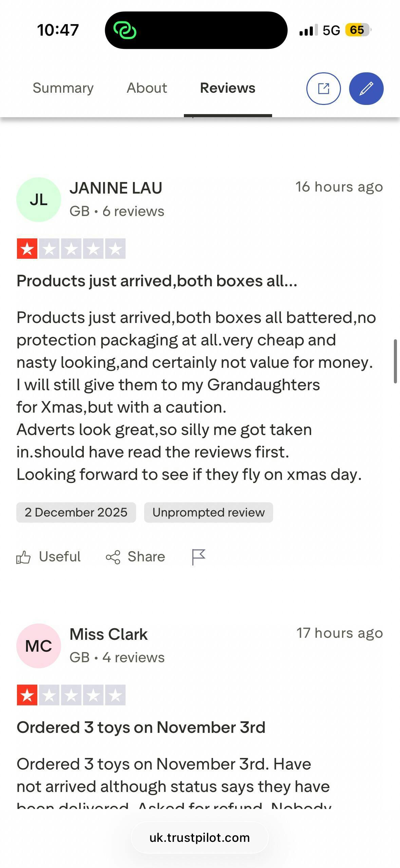Screen dimensions: 400x868
Task: Switch to the Summary tab
Action: 63,88
